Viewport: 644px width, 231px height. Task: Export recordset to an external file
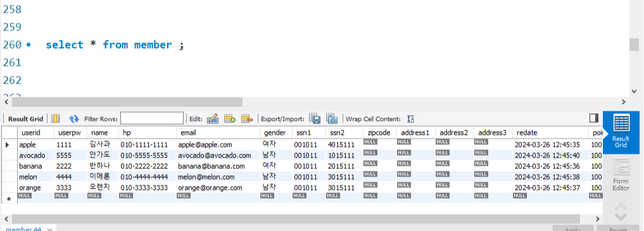pyautogui.click(x=315, y=118)
